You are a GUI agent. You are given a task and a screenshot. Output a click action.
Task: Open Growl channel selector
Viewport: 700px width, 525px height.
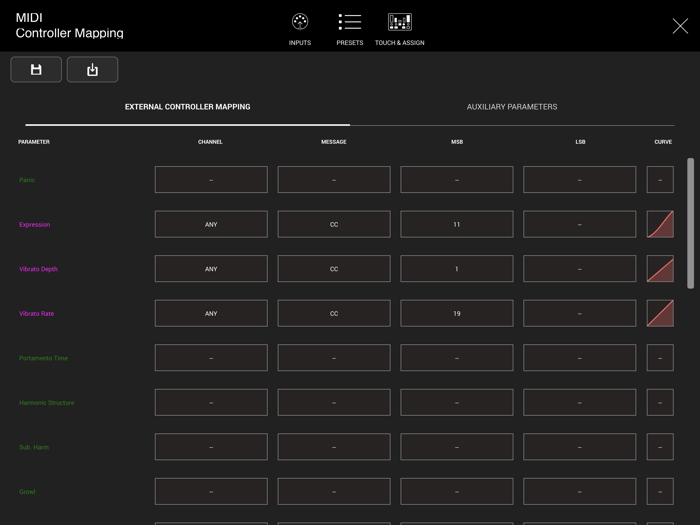click(211, 492)
